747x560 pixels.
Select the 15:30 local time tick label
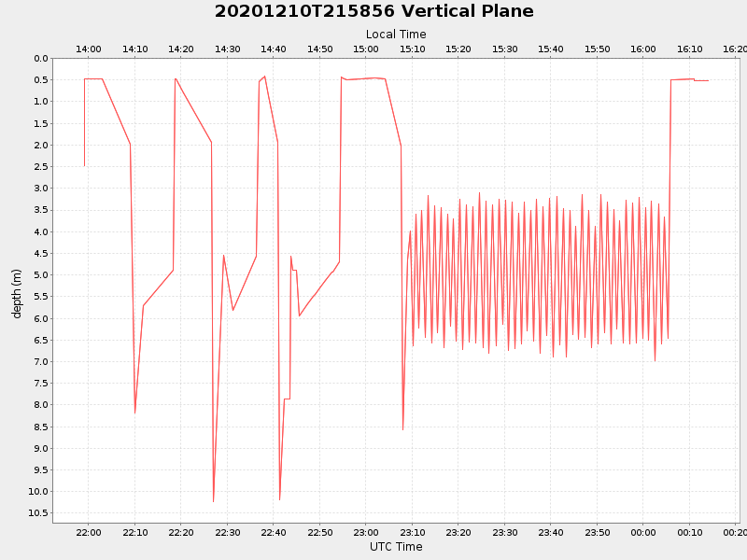pyautogui.click(x=504, y=49)
